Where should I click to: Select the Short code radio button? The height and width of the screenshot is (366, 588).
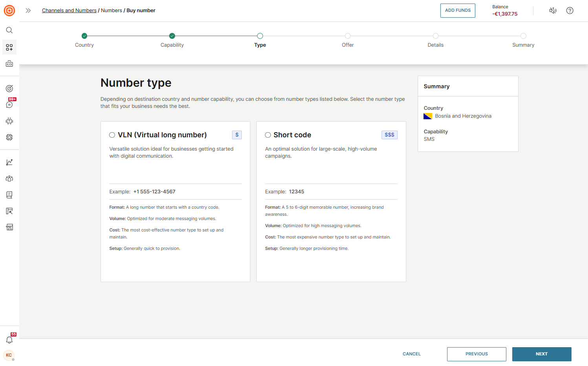[268, 135]
